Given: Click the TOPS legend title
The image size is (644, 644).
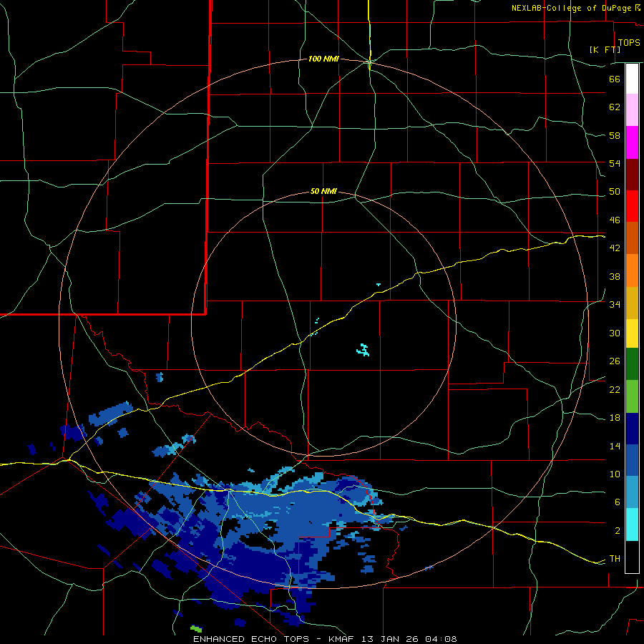Looking at the screenshot, I should 629,43.
